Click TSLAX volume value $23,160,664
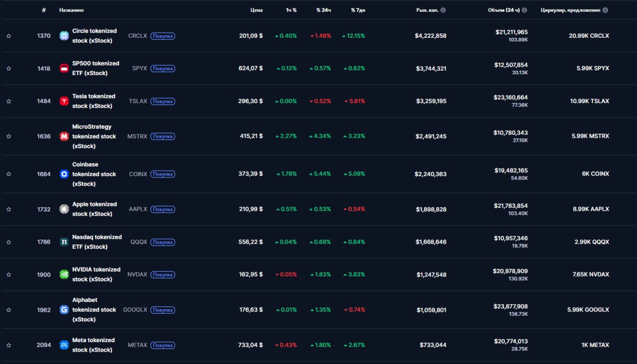The image size is (637, 364). point(512,97)
